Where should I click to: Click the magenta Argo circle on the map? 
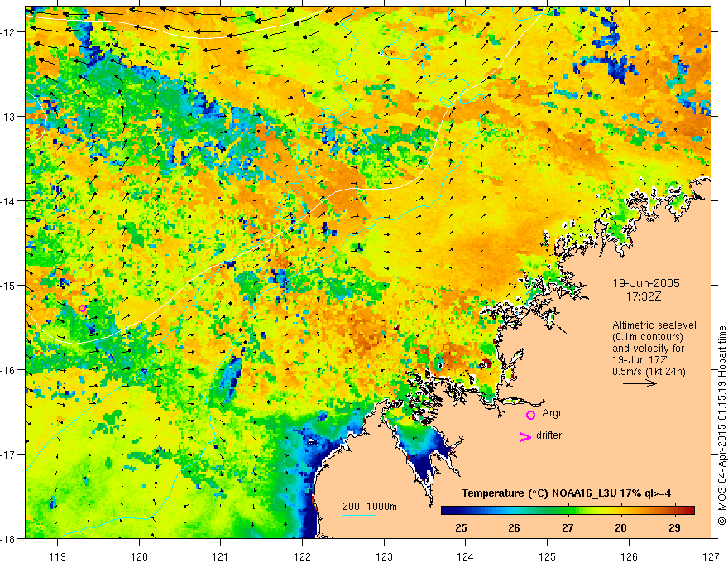[x=82, y=309]
